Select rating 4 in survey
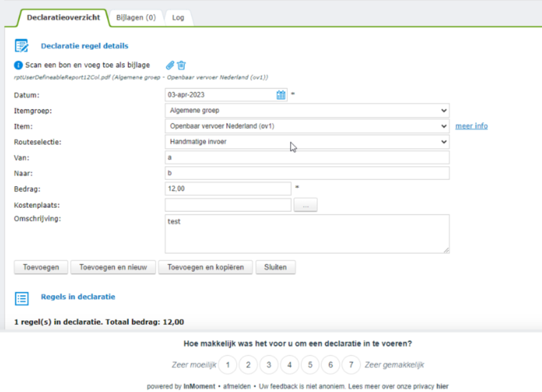This screenshot has width=542, height=392. coord(289,365)
